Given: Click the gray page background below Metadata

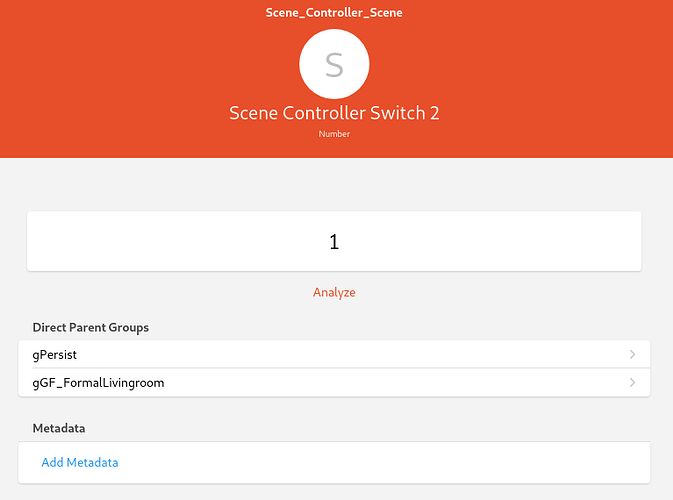Looking at the screenshot, I should [335, 492].
